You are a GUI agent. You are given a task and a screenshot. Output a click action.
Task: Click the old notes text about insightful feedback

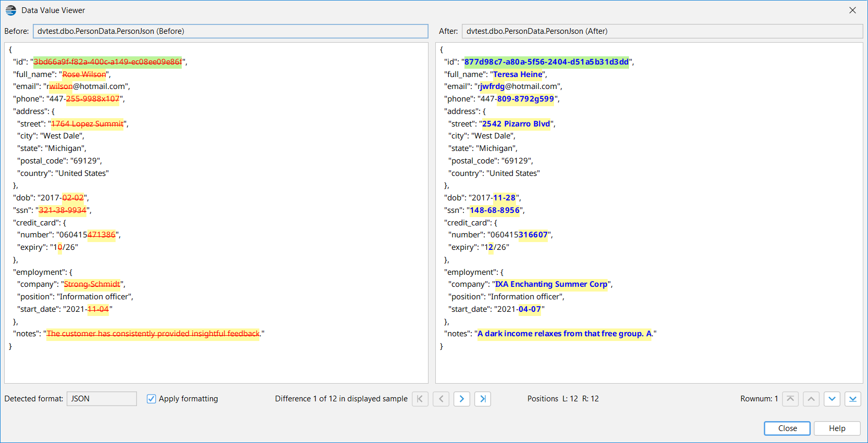tap(153, 334)
